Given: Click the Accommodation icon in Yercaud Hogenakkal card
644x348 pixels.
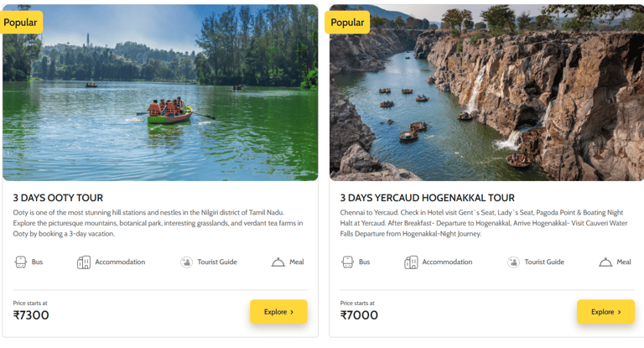Looking at the screenshot, I should (411, 262).
